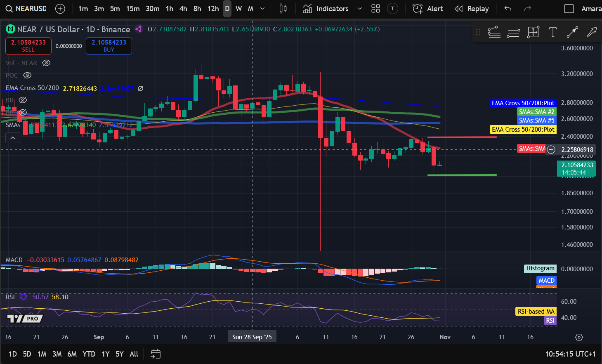Expand the timeframe selector chevron

(262, 8)
